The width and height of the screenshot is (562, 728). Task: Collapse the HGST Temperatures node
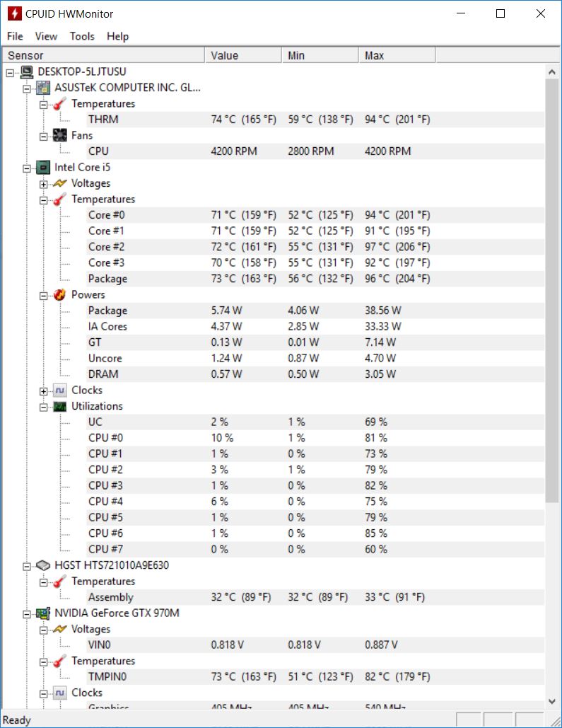[44, 582]
